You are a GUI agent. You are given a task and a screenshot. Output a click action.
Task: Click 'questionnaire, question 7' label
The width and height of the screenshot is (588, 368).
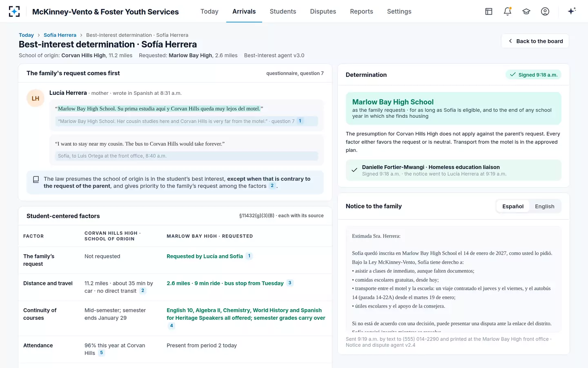pyautogui.click(x=295, y=73)
